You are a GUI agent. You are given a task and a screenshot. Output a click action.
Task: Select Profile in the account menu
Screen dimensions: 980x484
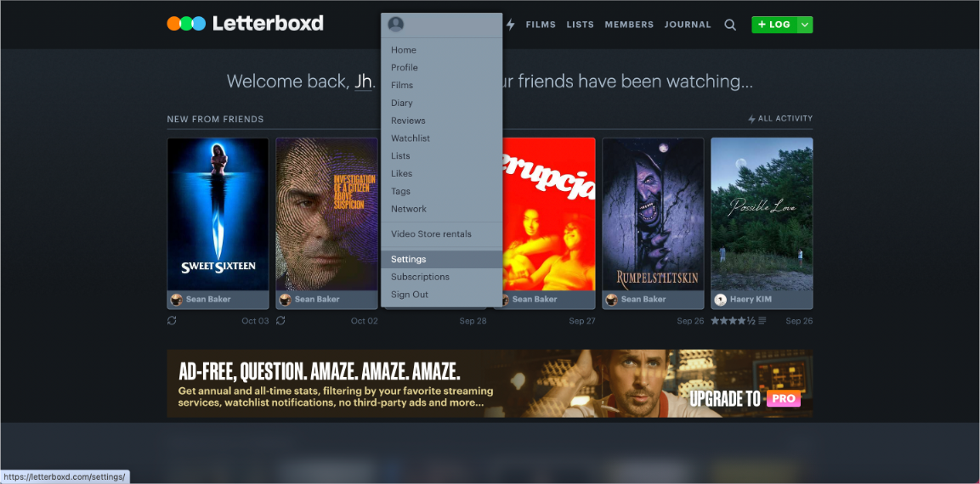pos(441,67)
